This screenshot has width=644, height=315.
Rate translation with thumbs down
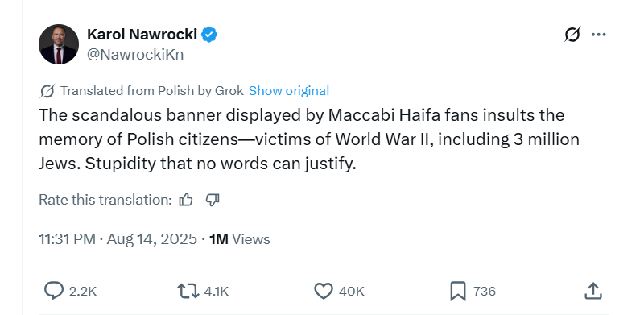213,200
